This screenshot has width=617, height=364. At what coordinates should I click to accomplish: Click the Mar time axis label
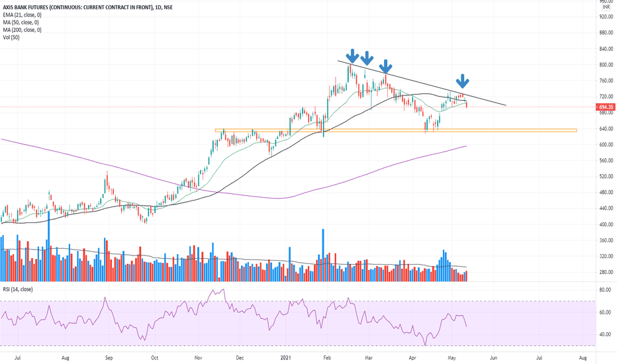[x=368, y=357]
